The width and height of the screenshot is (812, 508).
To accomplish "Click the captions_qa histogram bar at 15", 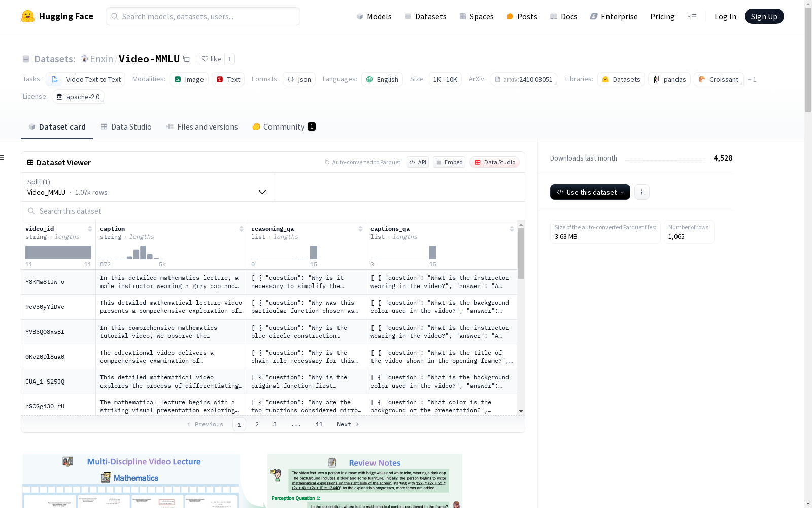I will point(433,252).
